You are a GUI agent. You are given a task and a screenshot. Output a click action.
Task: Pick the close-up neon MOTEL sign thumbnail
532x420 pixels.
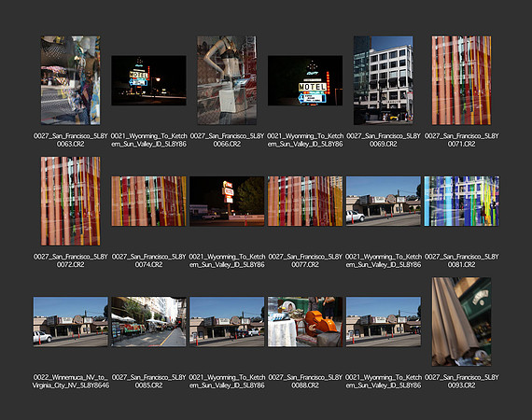[305, 80]
